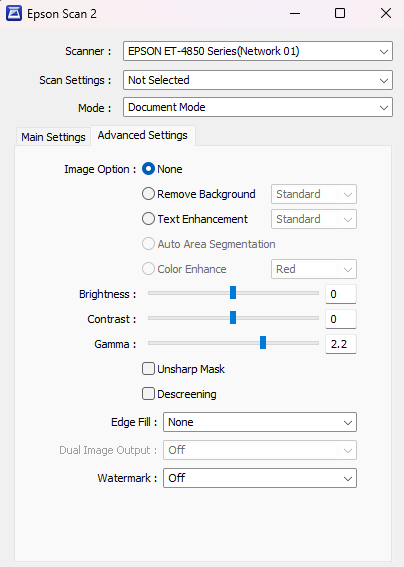Open the Color Enhance Red dropdown

[314, 269]
